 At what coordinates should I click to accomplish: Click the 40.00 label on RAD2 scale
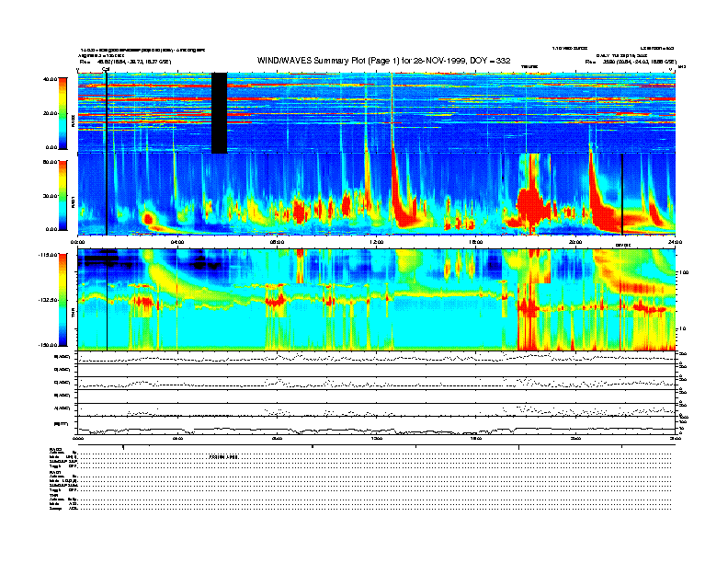pos(50,79)
